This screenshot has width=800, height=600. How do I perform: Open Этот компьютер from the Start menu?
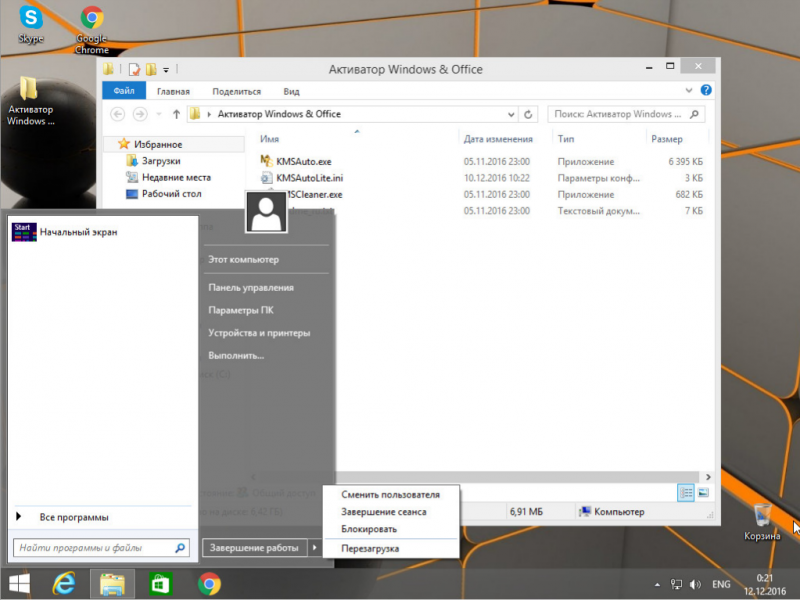coord(244,259)
